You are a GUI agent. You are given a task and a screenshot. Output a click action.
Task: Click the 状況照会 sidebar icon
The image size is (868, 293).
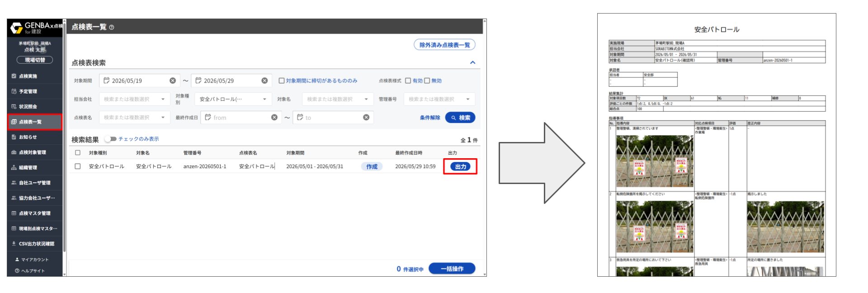pyautogui.click(x=14, y=107)
